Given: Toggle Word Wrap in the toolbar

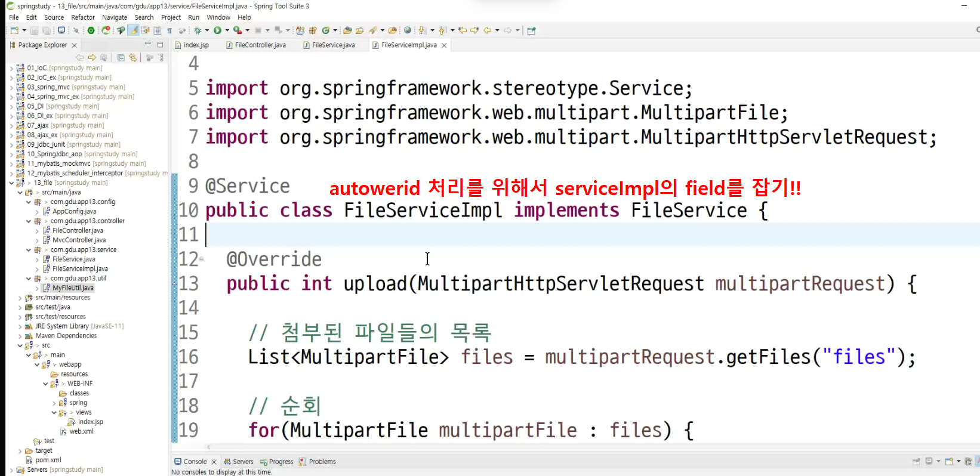Looking at the screenshot, I should coord(145,30).
